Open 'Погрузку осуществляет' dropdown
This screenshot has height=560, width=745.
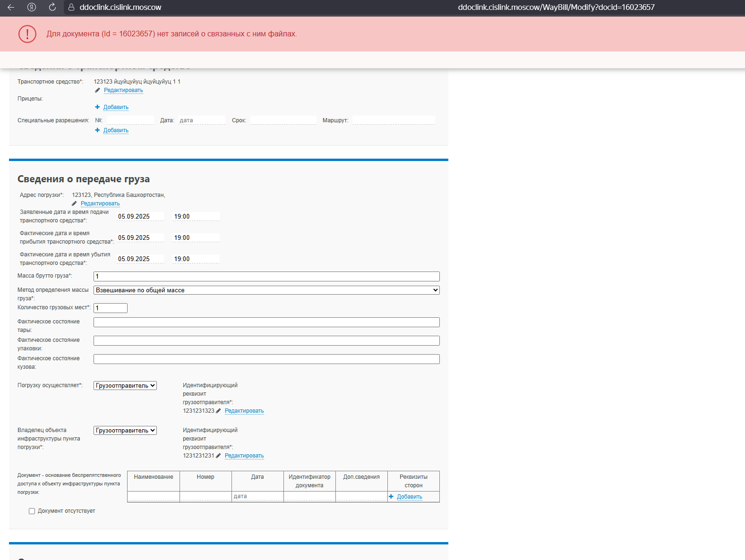125,386
